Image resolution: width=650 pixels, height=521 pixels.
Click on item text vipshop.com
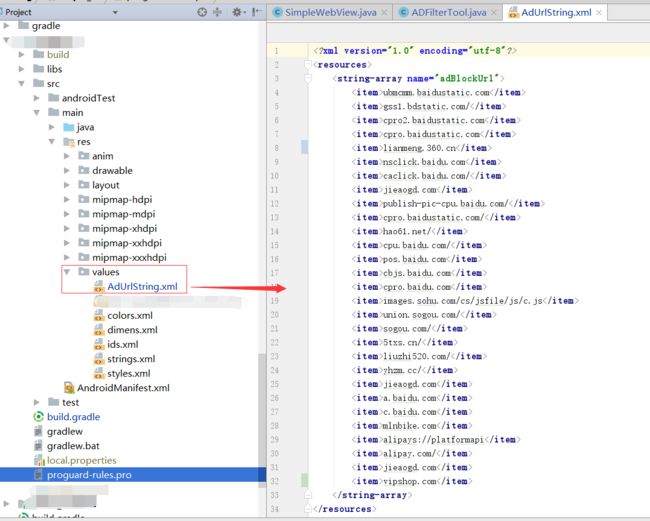tap(410, 481)
